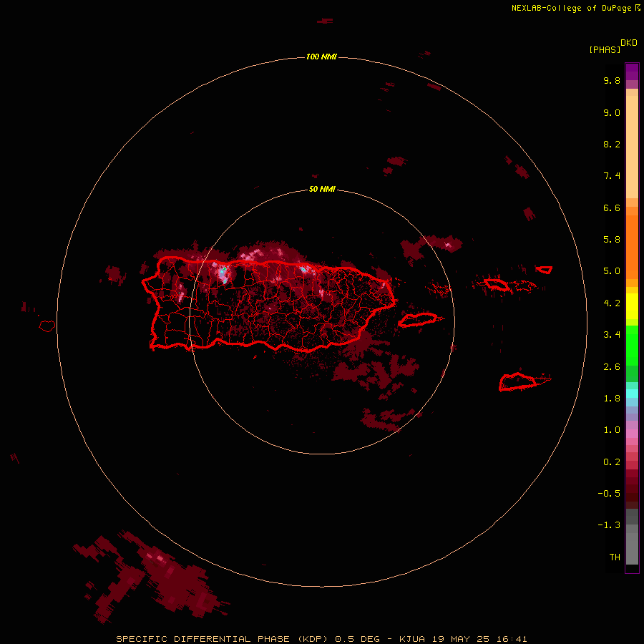Pick the pink color bar segment near 1.0
Image resolution: width=644 pixels, height=644 pixels.
632,434
